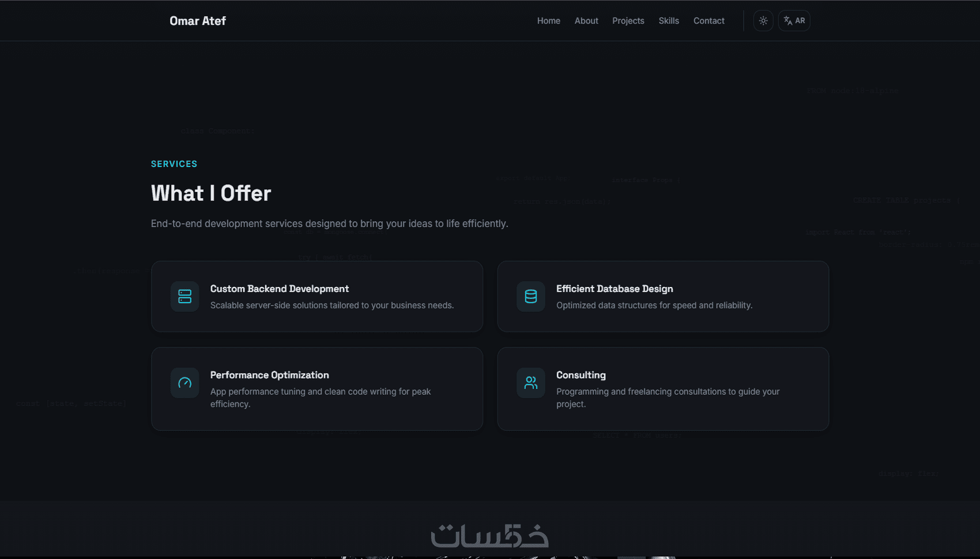Viewport: 980px width, 559px height.
Task: Toggle the light/dark theme sun button
Action: 763,21
